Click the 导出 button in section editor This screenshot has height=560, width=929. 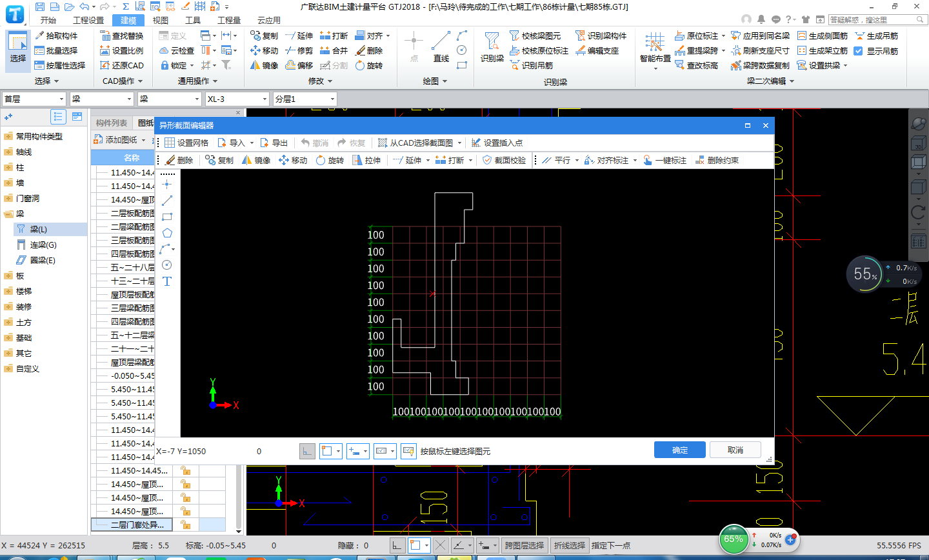(275, 143)
